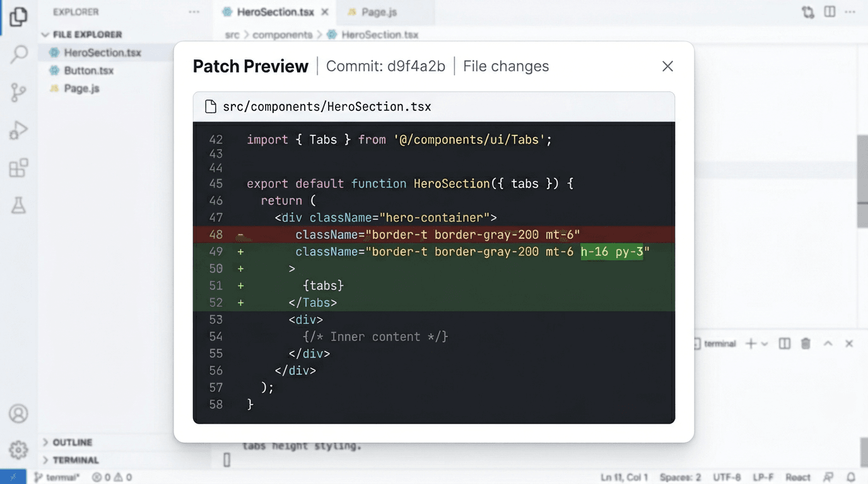Click the 'Patch Preview' dialog title
Image resolution: width=868 pixels, height=484 pixels.
point(250,66)
